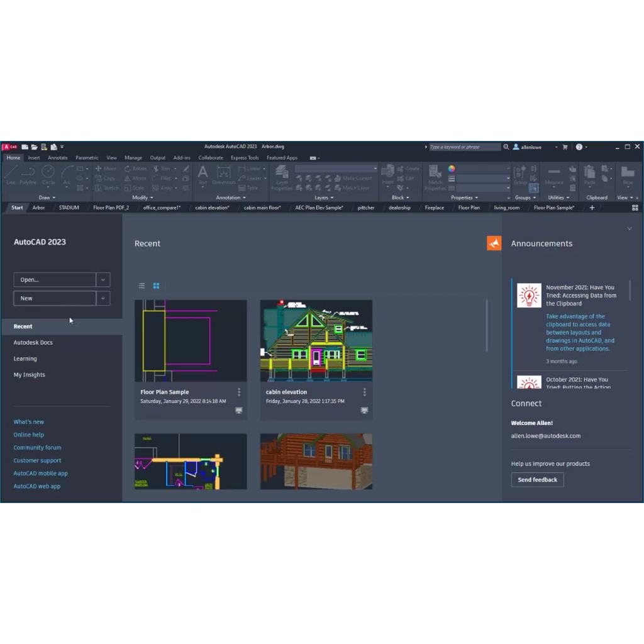Add a new drawing tab with plus icon
Image resolution: width=644 pixels, height=644 pixels.
[x=592, y=208]
